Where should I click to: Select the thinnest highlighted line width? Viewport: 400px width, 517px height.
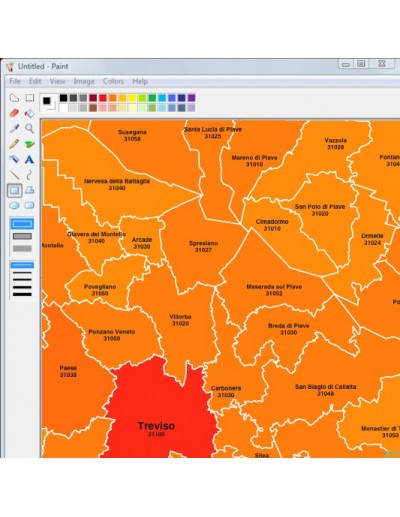[22, 265]
